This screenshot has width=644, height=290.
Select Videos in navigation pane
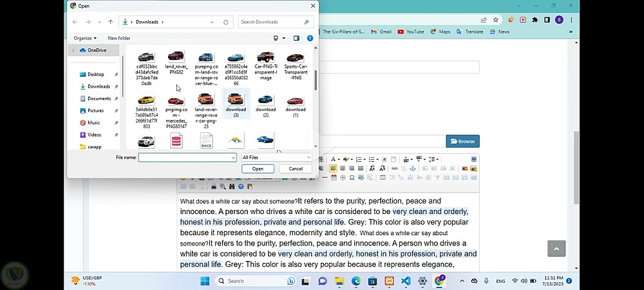pos(94,135)
